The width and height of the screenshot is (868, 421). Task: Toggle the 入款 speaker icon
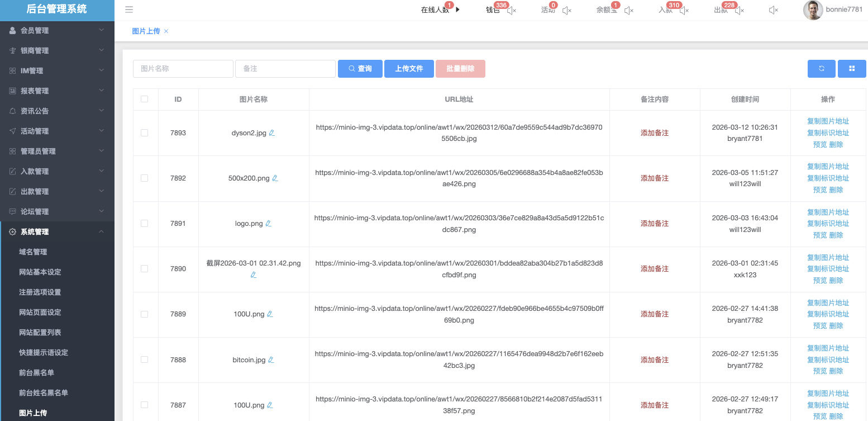pyautogui.click(x=684, y=11)
